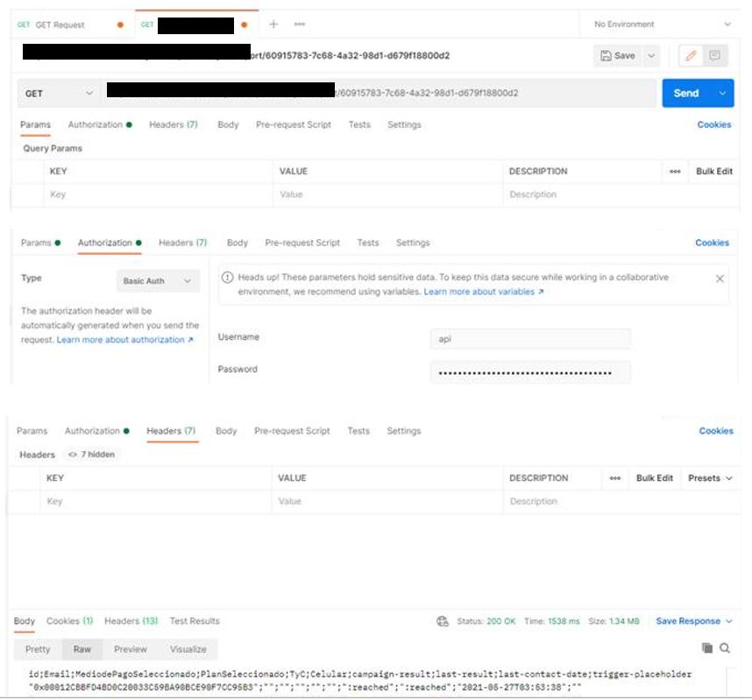This screenshot has width=752, height=700.
Task: Click the Send button
Action: (686, 93)
